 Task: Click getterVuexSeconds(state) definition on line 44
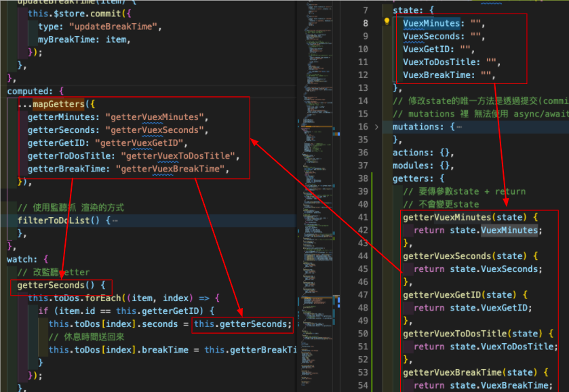465,256
